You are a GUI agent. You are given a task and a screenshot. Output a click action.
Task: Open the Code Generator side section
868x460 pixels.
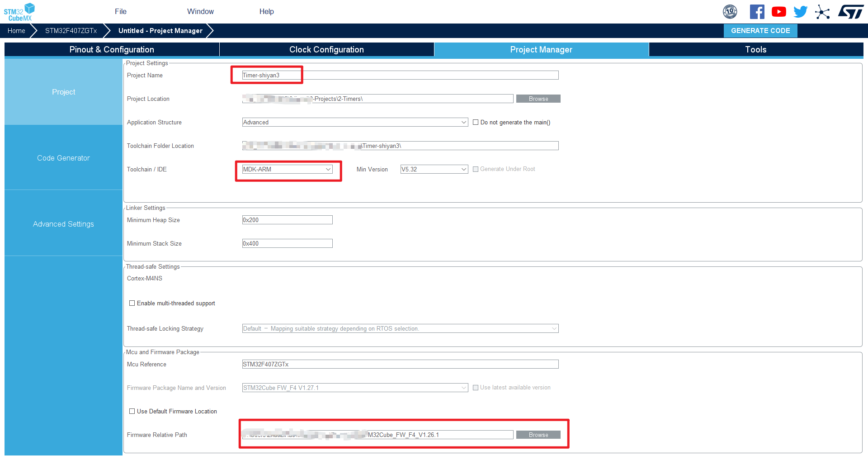click(x=63, y=158)
